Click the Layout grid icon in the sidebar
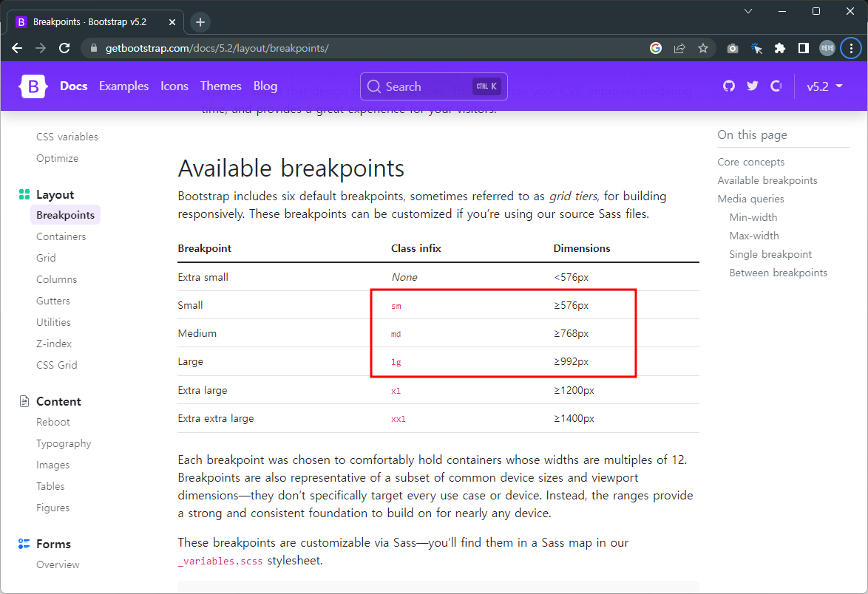This screenshot has width=868, height=594. 23,194
